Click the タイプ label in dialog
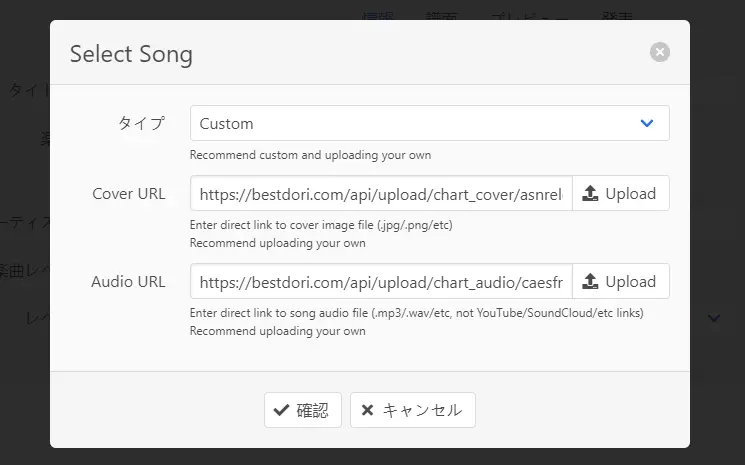 click(x=141, y=124)
